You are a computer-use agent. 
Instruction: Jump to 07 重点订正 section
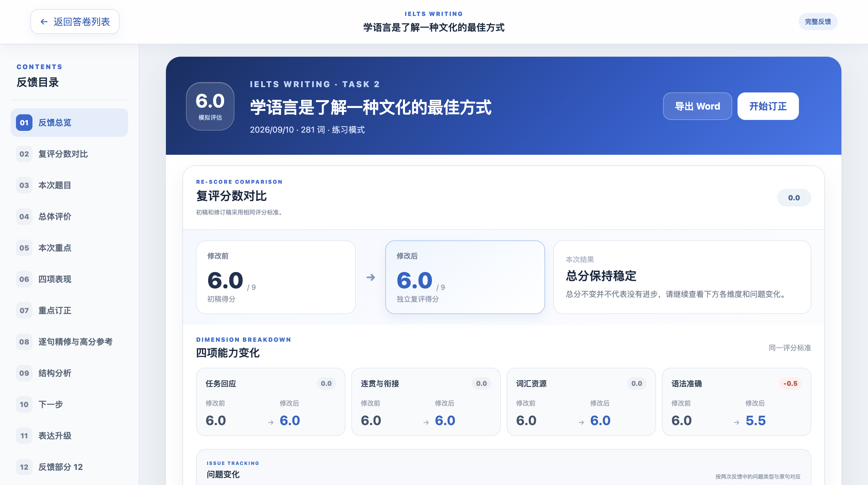69,310
